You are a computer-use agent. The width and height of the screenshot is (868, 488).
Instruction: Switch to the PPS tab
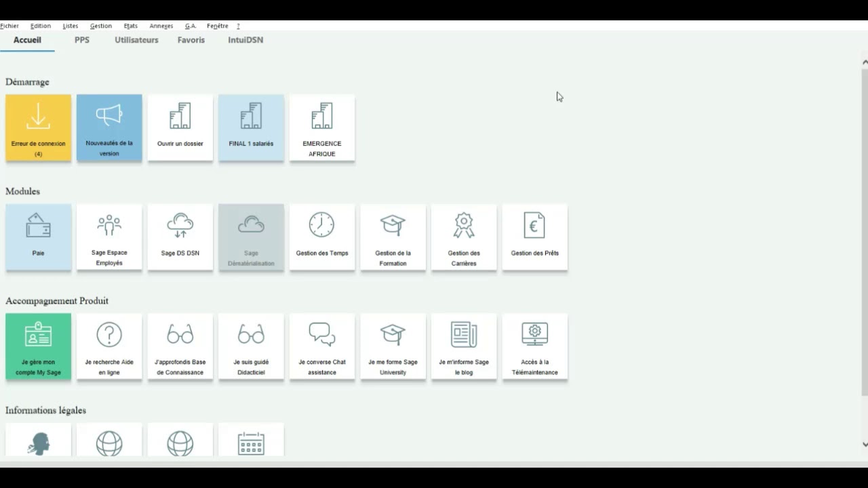click(82, 40)
